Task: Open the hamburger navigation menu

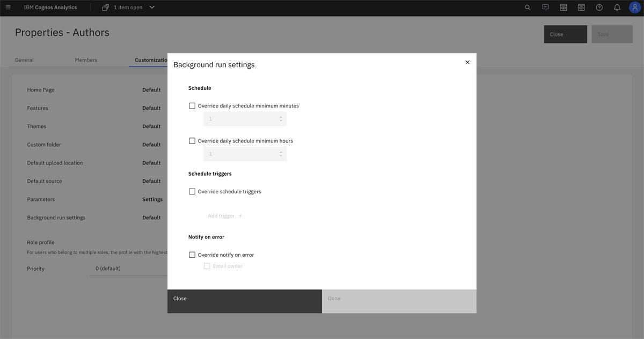Action: pos(8,8)
